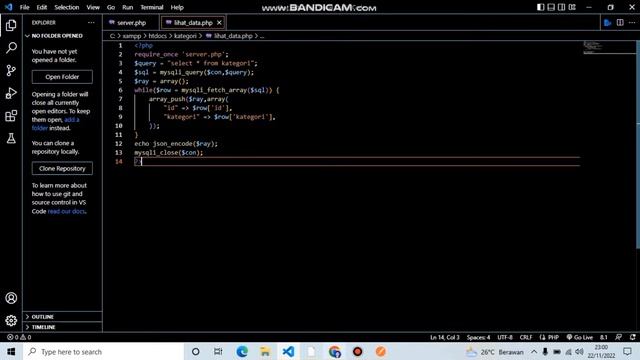Click the editor vertical scrollbar
Screen dimensions: 640x360
638,144
